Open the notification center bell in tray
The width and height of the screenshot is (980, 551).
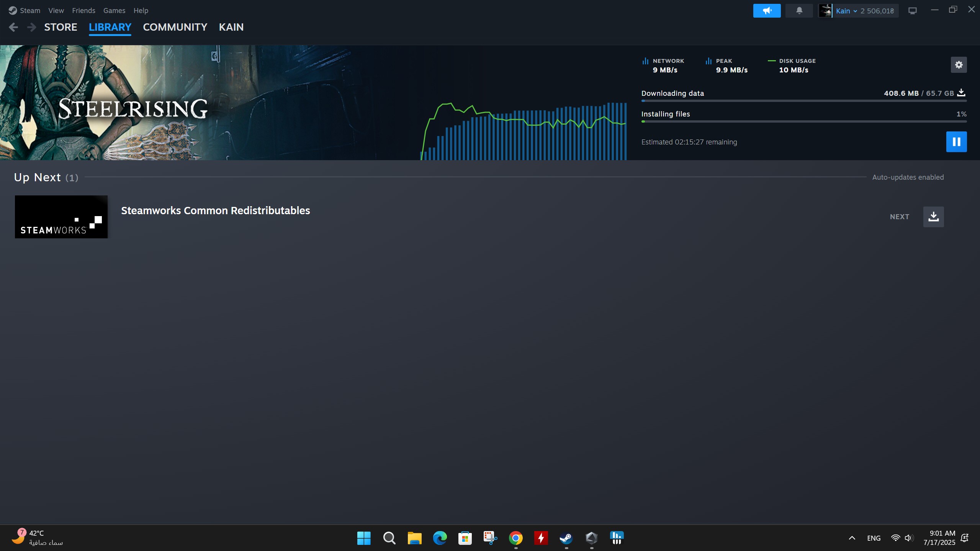[x=965, y=538]
